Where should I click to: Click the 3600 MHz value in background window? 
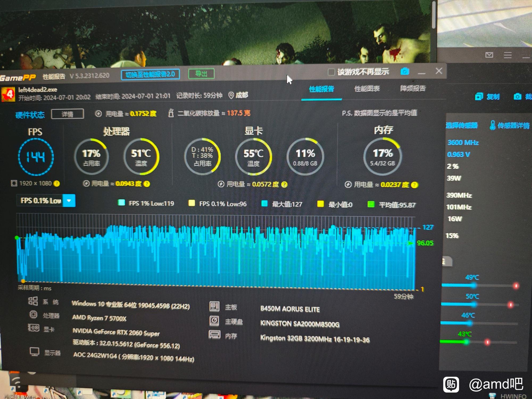[x=463, y=142]
